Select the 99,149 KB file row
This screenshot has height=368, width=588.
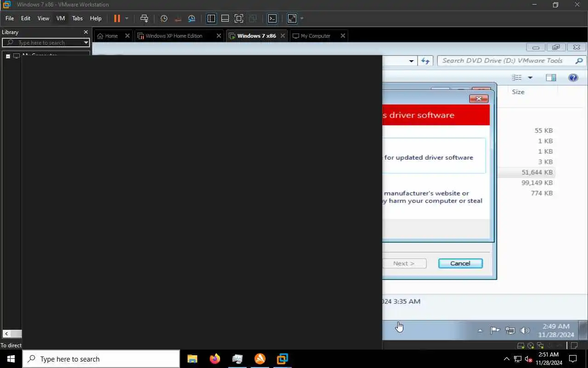point(537,183)
